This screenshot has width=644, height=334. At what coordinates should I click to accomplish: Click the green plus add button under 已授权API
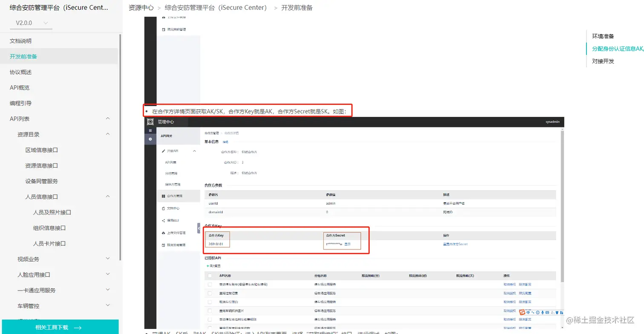pos(208,266)
